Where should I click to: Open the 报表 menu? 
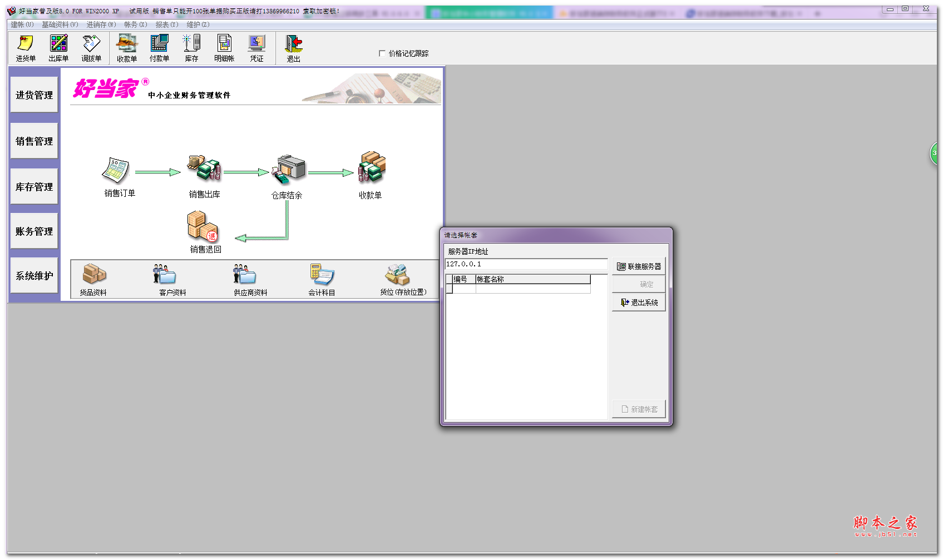(167, 24)
